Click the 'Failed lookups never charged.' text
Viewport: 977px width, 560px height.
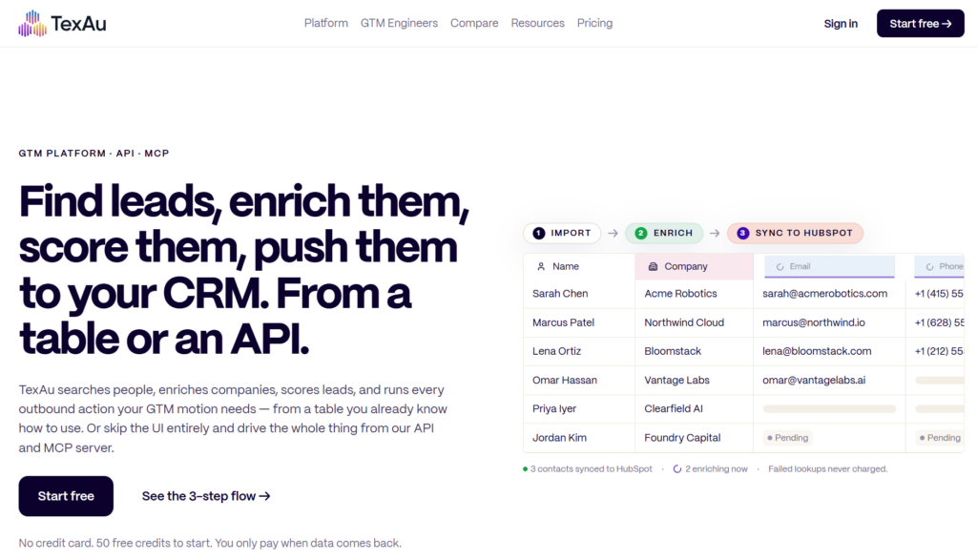point(827,469)
